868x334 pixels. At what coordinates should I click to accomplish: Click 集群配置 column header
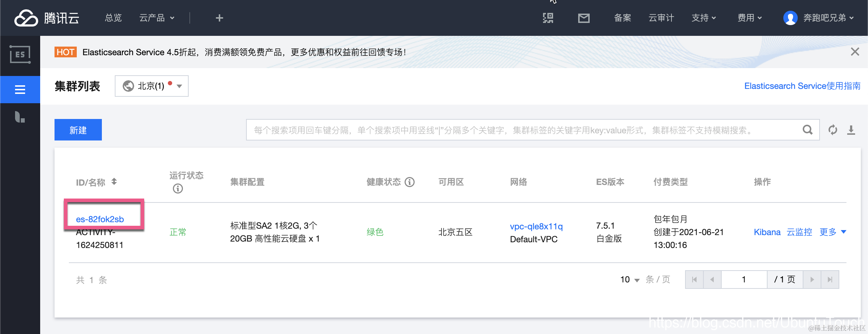[247, 182]
